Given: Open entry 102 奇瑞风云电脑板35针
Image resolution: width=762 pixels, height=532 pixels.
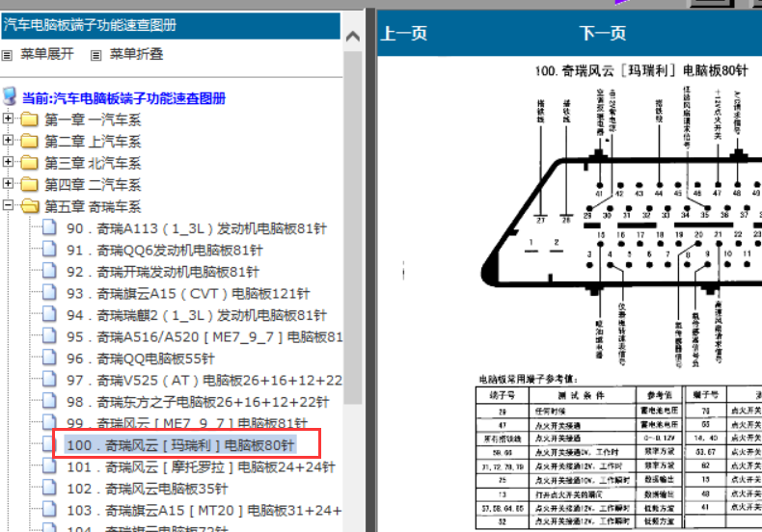Looking at the screenshot, I should pyautogui.click(x=148, y=489).
